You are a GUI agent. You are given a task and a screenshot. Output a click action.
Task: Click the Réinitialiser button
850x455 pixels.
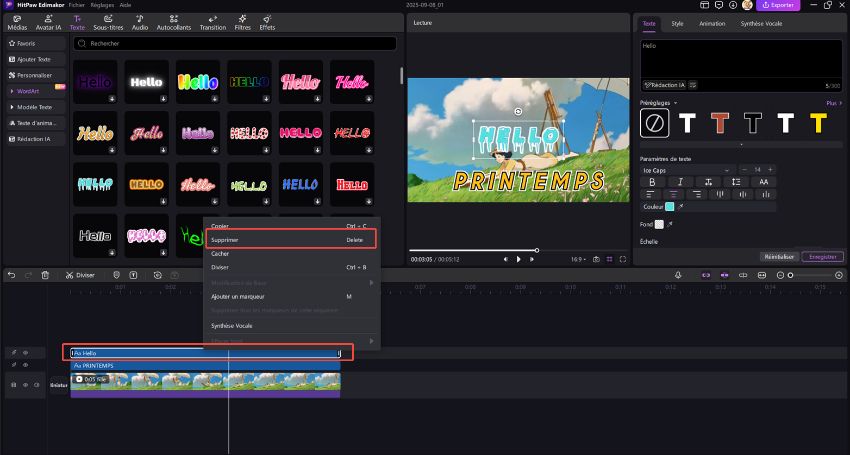point(779,257)
